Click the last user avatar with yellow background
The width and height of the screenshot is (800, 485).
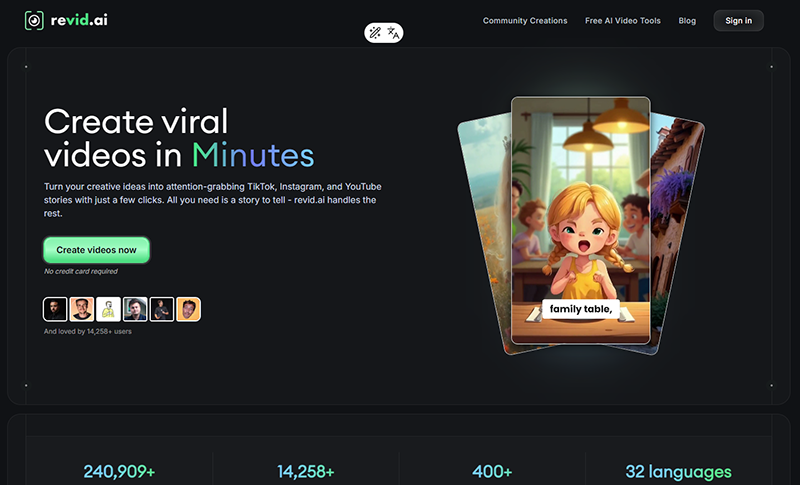point(188,310)
